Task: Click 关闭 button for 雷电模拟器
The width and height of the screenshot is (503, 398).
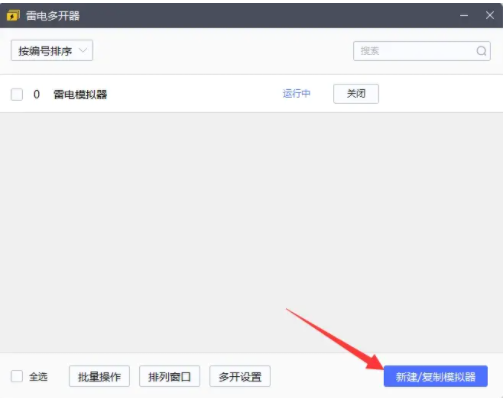Action: [x=356, y=94]
